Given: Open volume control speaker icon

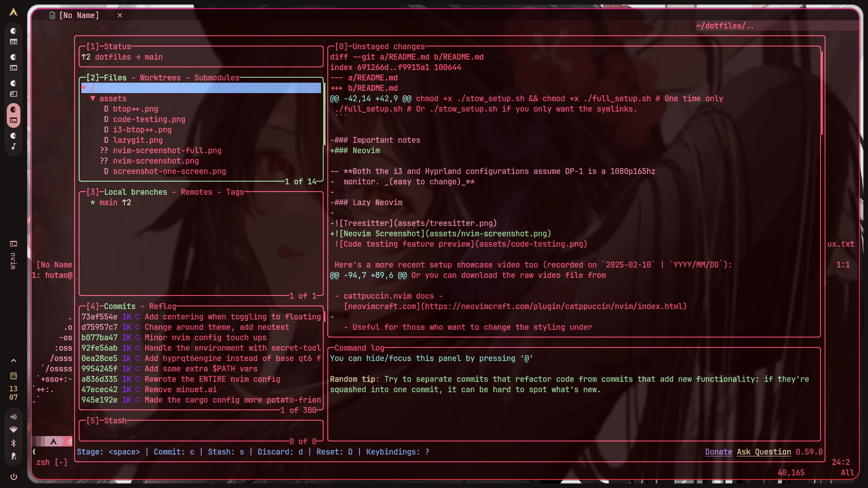Looking at the screenshot, I should pyautogui.click(x=14, y=417).
